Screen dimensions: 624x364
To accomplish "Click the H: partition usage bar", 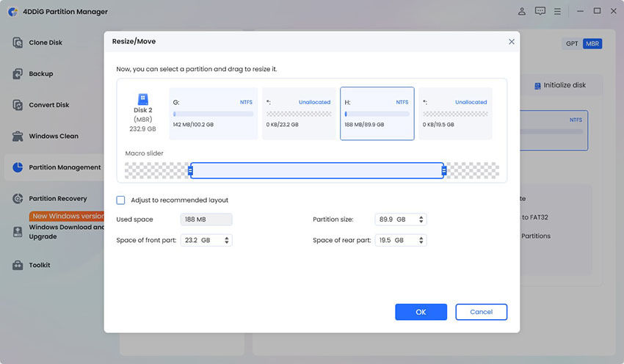I will [x=377, y=114].
